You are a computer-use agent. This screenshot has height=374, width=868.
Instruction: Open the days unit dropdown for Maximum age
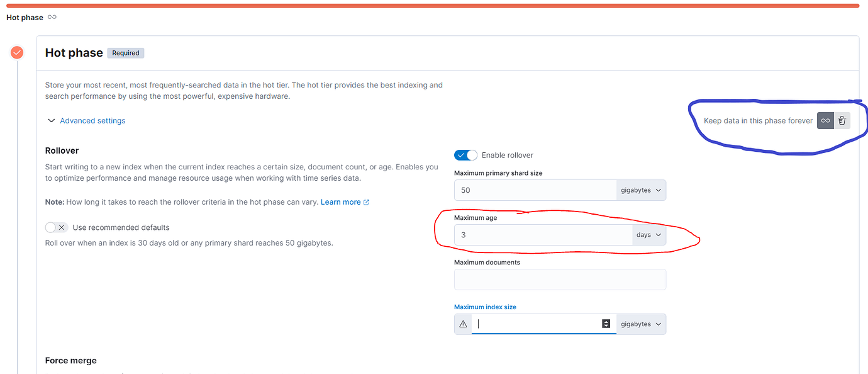click(x=648, y=234)
